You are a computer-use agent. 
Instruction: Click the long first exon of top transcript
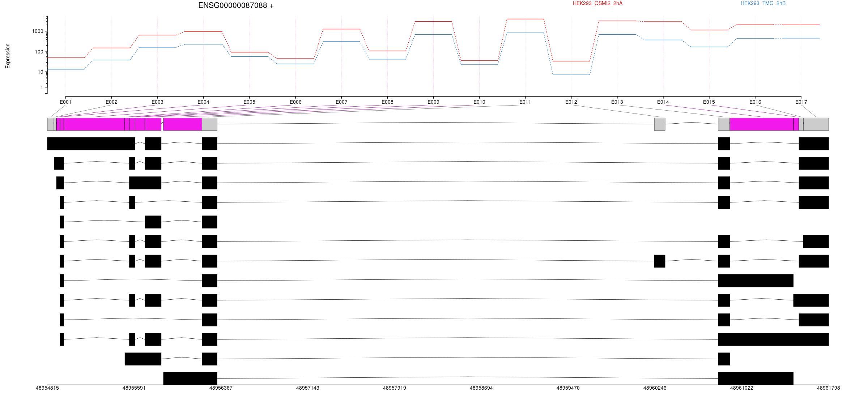91,144
